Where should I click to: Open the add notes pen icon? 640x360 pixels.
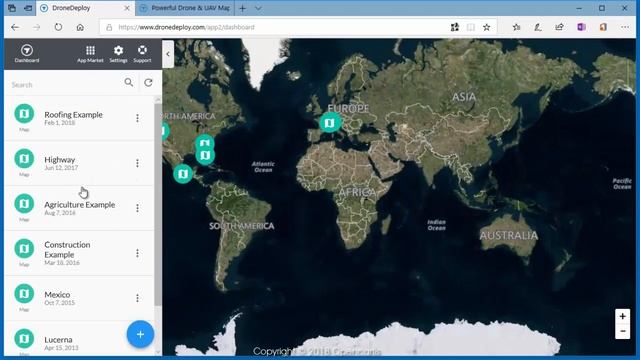tap(538, 27)
